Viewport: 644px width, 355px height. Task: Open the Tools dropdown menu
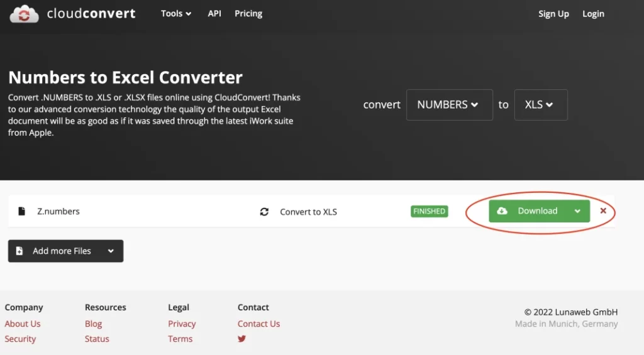[x=176, y=14]
